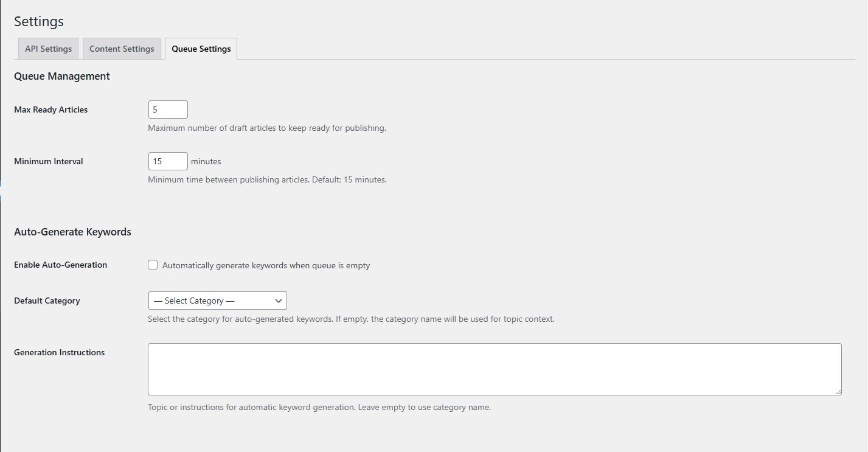Switch to the API Settings tab

[47, 48]
